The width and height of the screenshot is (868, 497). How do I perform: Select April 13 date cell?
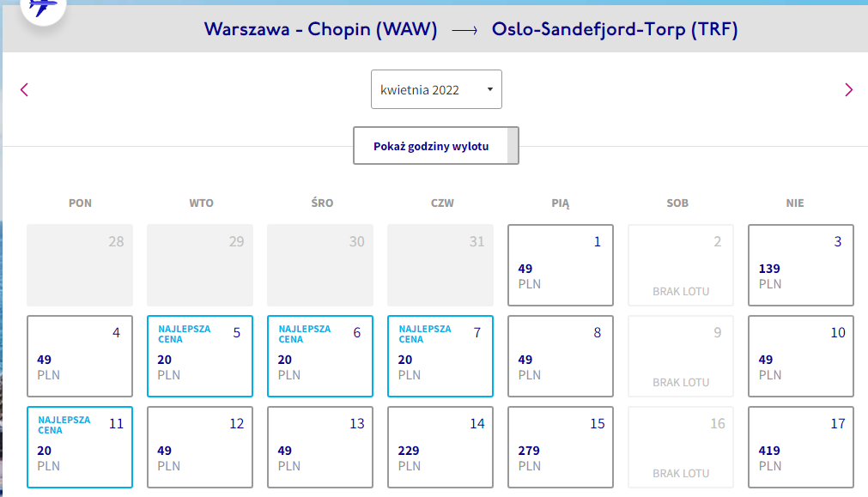(320, 447)
